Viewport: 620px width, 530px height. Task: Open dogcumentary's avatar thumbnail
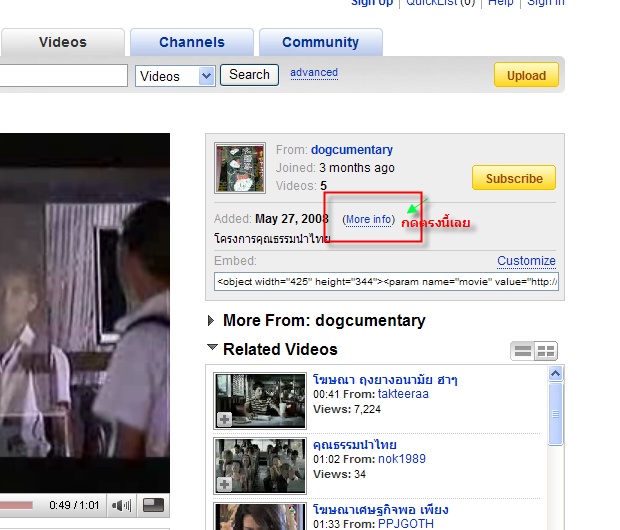(240, 168)
